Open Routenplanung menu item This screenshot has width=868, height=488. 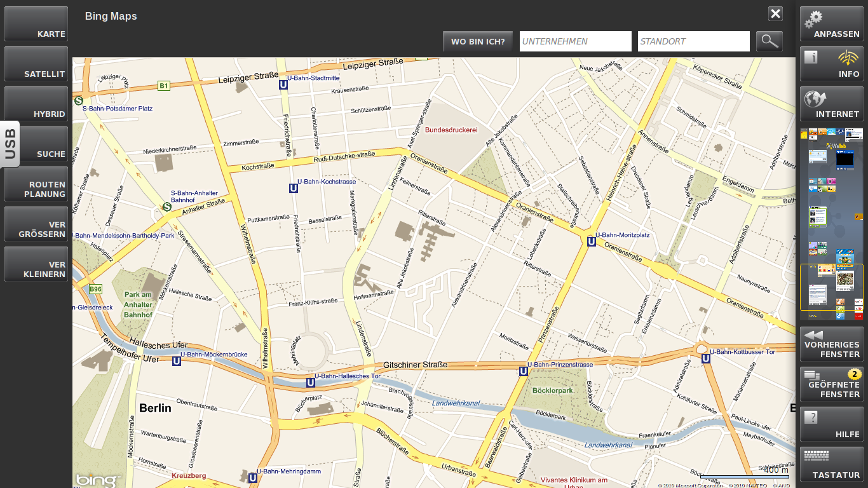36,184
